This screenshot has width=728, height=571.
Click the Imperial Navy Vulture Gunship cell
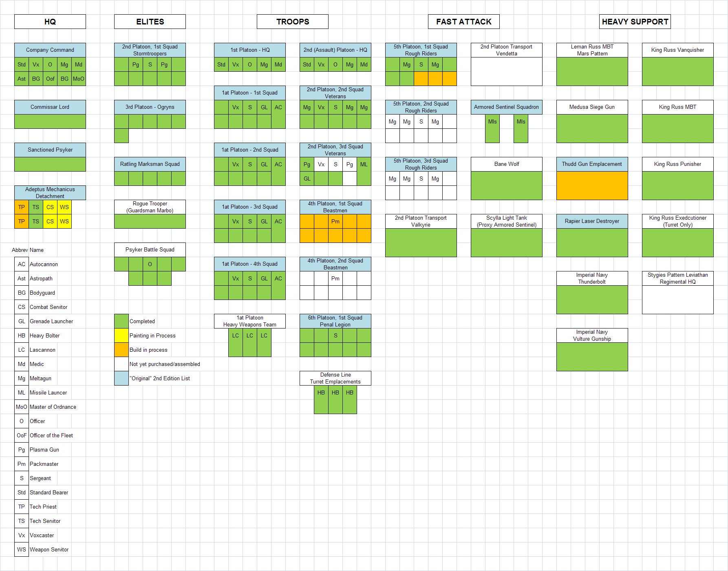click(x=592, y=335)
